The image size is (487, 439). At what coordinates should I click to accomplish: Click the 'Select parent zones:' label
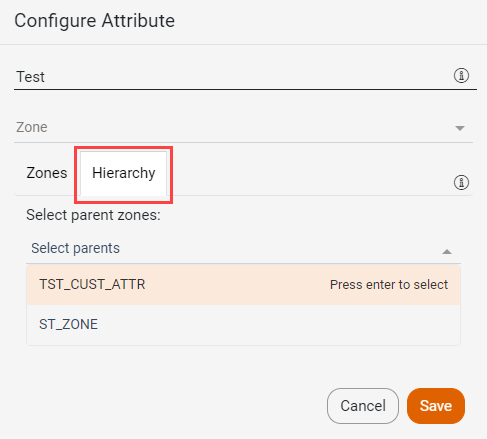(x=93, y=215)
